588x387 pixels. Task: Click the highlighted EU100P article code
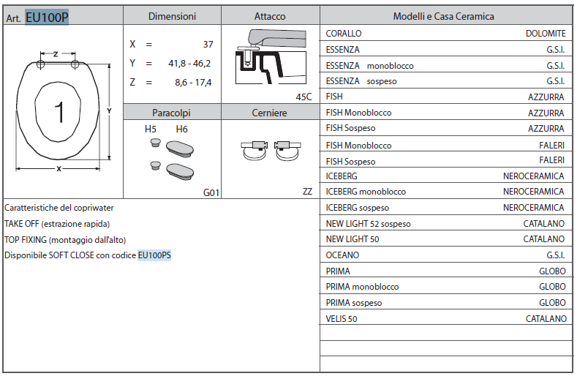pyautogui.click(x=47, y=18)
